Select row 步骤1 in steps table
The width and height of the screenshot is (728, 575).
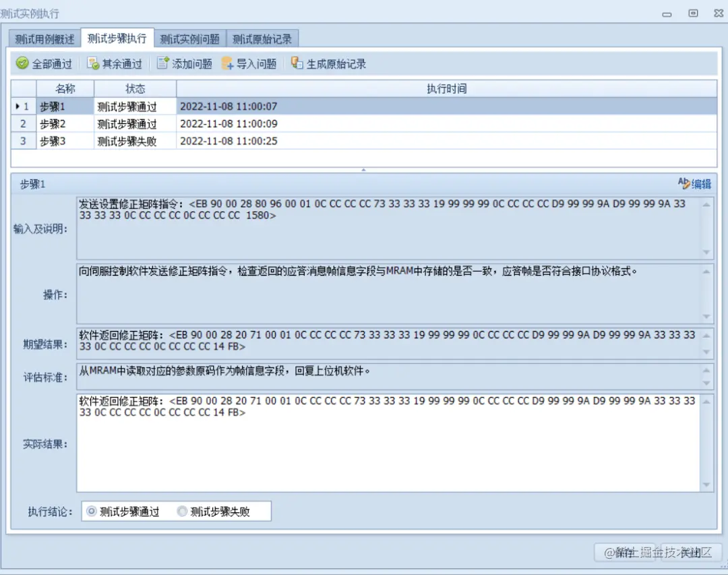tap(363, 107)
